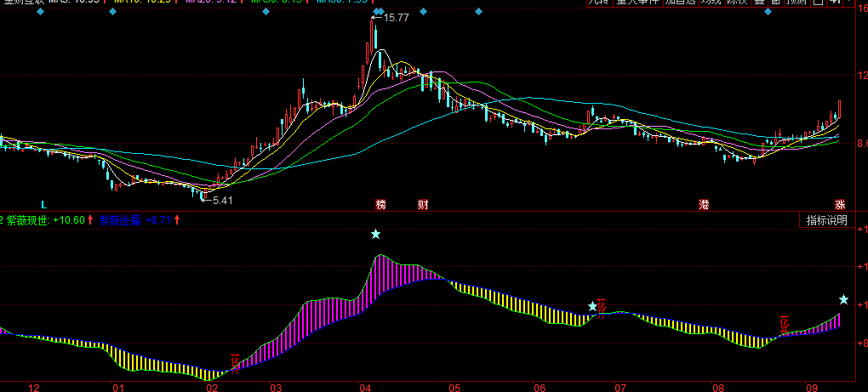Click the red 花开 signal near month 09
The height and width of the screenshot is (392, 868).
tap(785, 323)
